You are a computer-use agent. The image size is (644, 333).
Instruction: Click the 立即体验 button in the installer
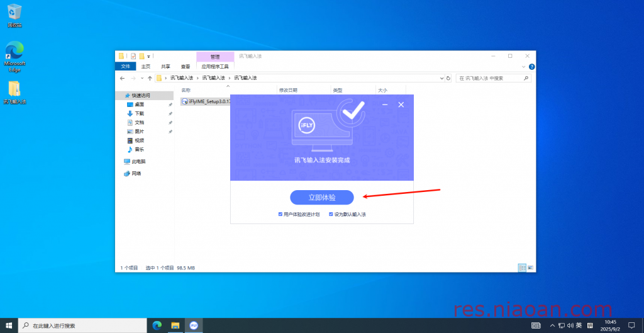pos(321,197)
